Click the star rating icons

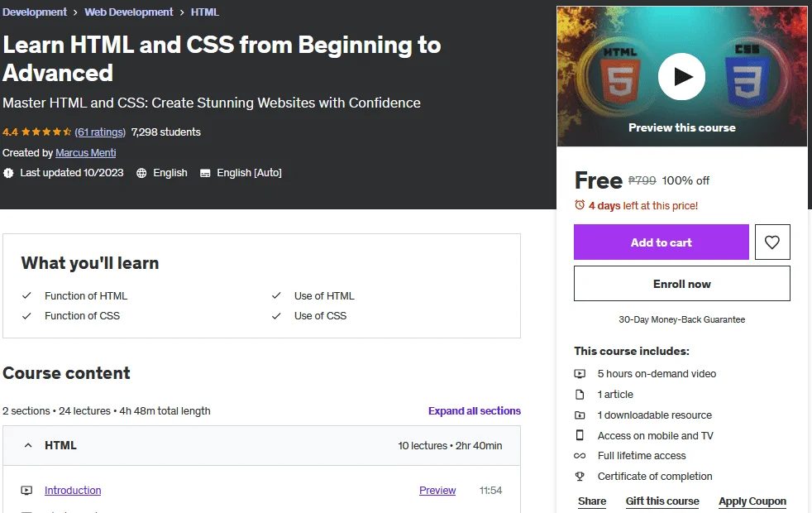click(46, 132)
